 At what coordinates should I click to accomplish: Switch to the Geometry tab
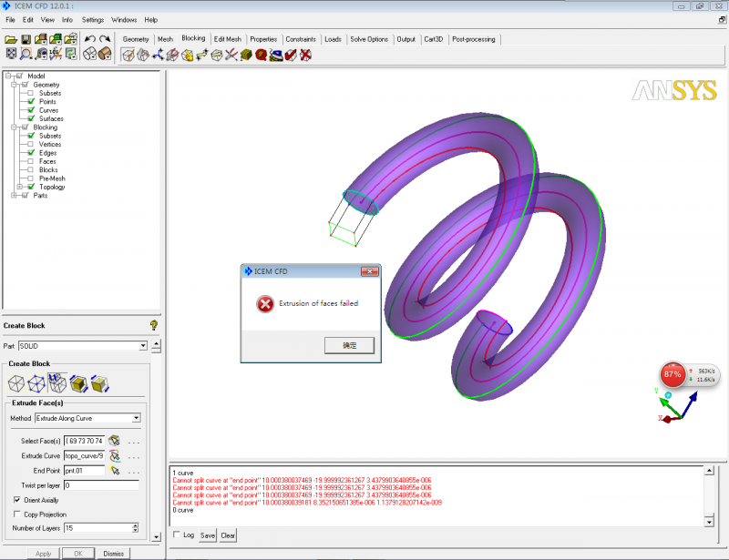tap(136, 39)
